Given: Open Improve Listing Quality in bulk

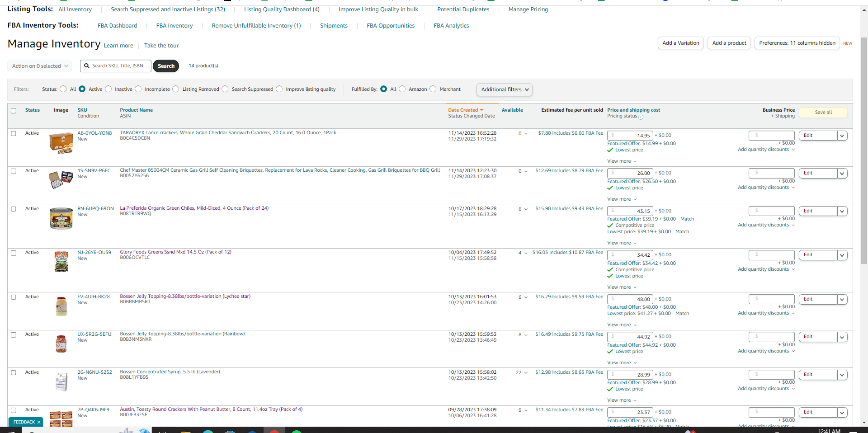Looking at the screenshot, I should (x=378, y=9).
